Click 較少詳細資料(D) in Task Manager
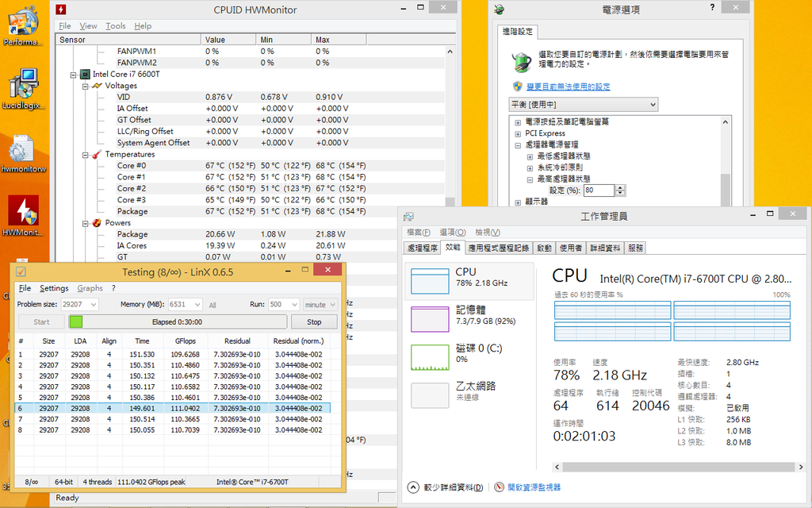Image resolution: width=812 pixels, height=508 pixels. 453,487
